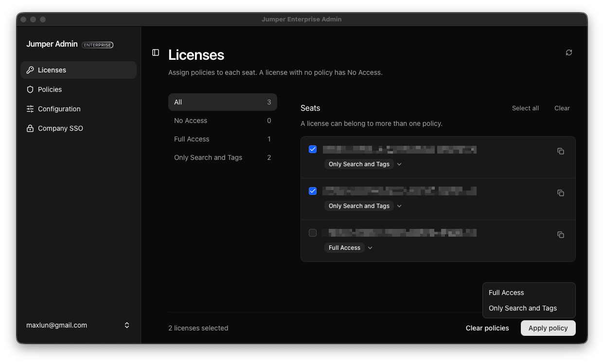Screen dimensions: 604x364
Task: Click the Full Access tag on third seat
Action: (x=344, y=248)
